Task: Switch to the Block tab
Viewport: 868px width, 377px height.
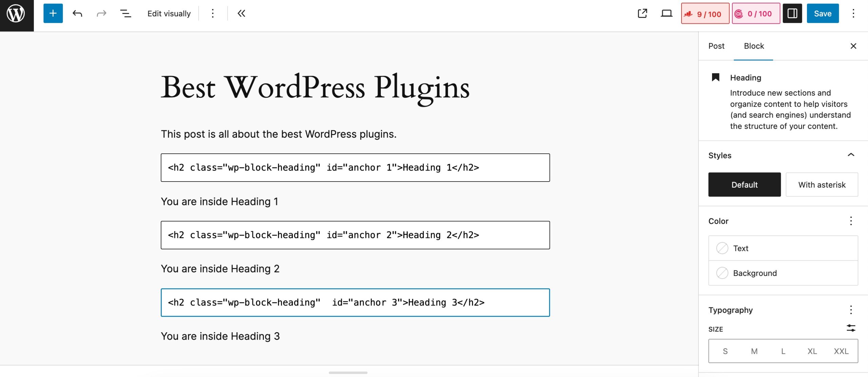Action: 754,46
